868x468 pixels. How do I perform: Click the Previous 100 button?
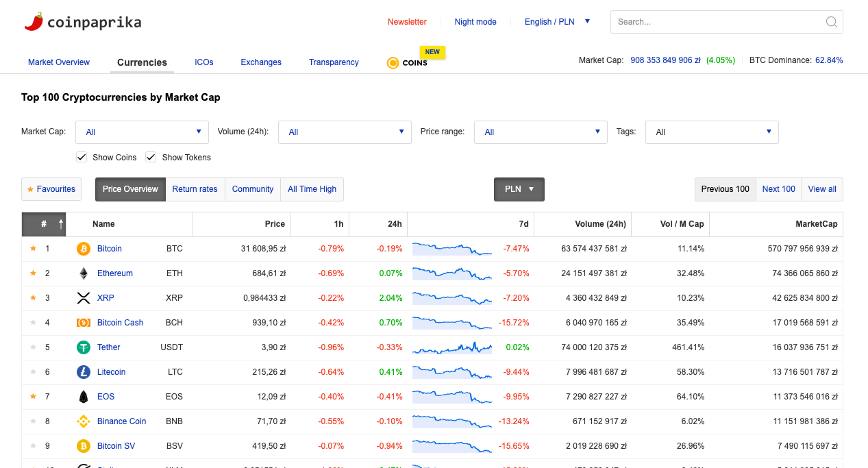726,189
